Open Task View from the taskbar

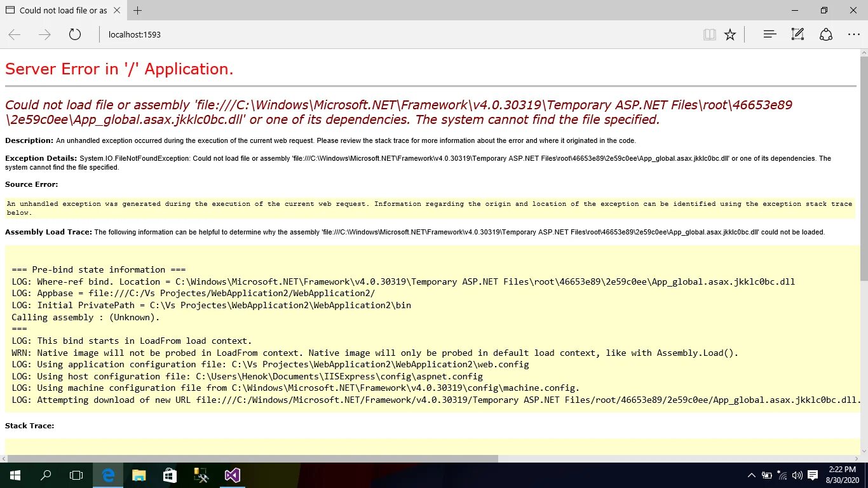(x=76, y=475)
